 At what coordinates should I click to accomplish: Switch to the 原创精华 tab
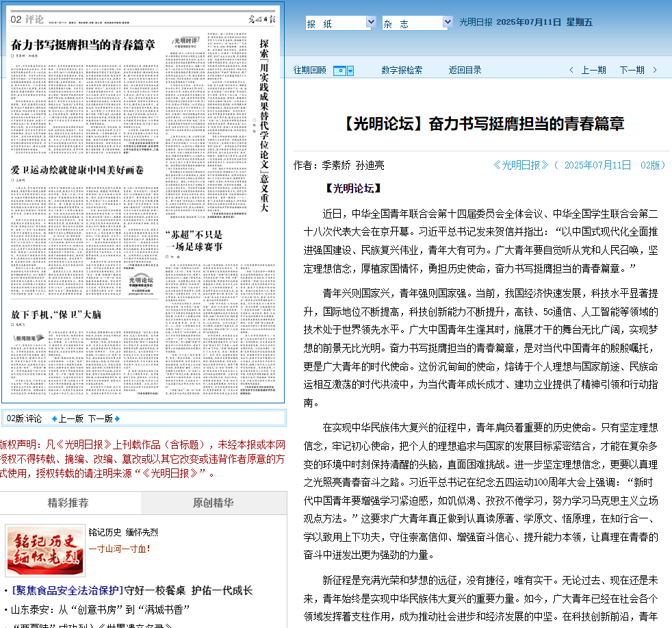[x=213, y=503]
